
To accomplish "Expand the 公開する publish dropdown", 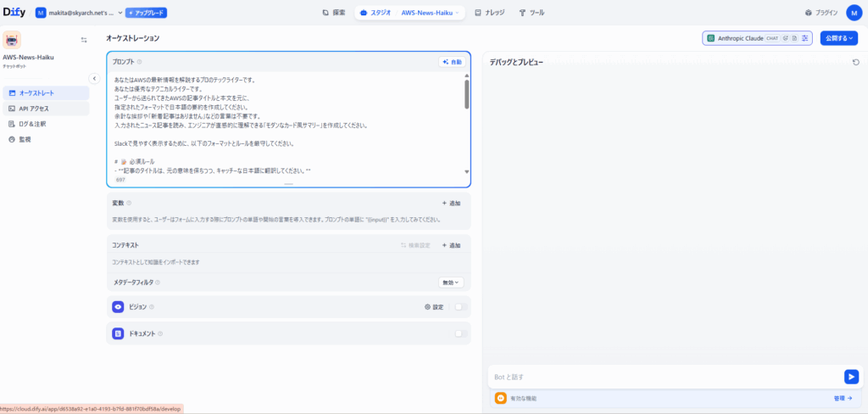I will point(838,38).
